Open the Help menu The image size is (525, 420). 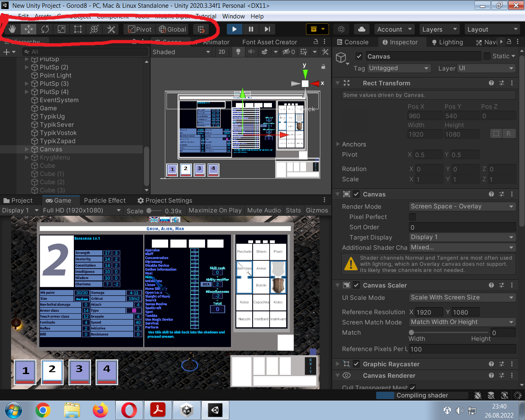[257, 16]
